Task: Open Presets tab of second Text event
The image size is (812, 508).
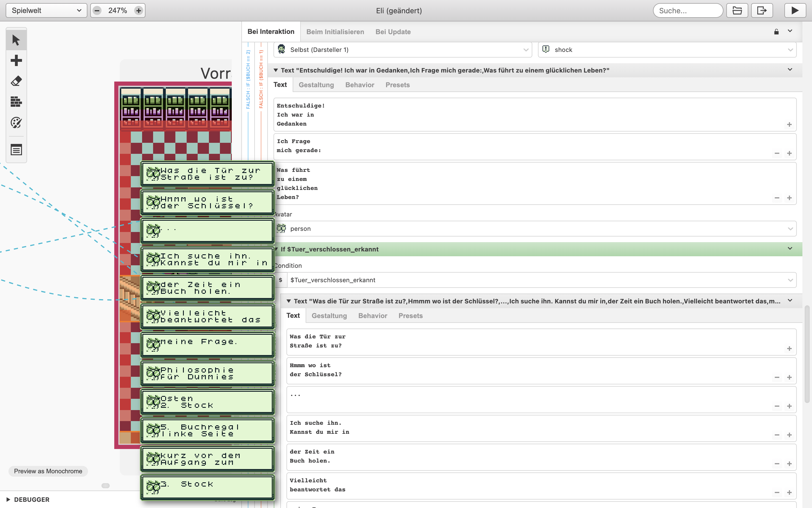Action: point(411,316)
